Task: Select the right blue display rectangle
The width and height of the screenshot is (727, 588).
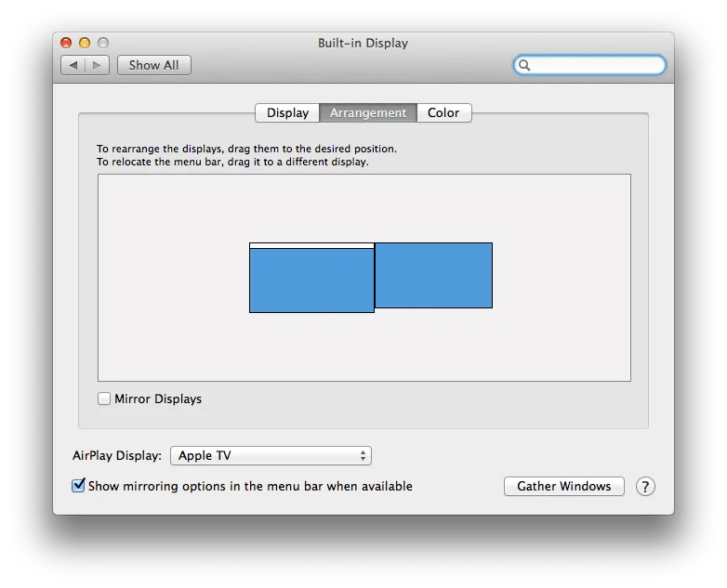Action: coord(433,275)
